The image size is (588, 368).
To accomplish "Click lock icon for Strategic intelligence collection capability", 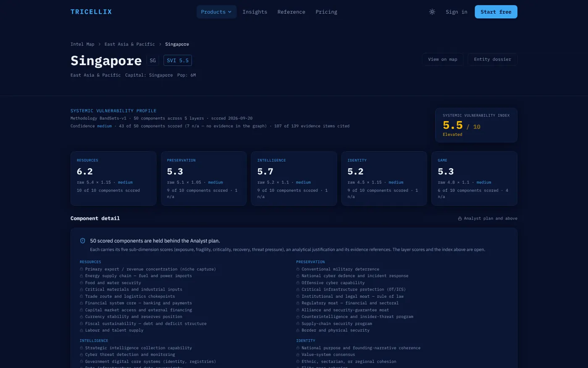I will [81, 348].
